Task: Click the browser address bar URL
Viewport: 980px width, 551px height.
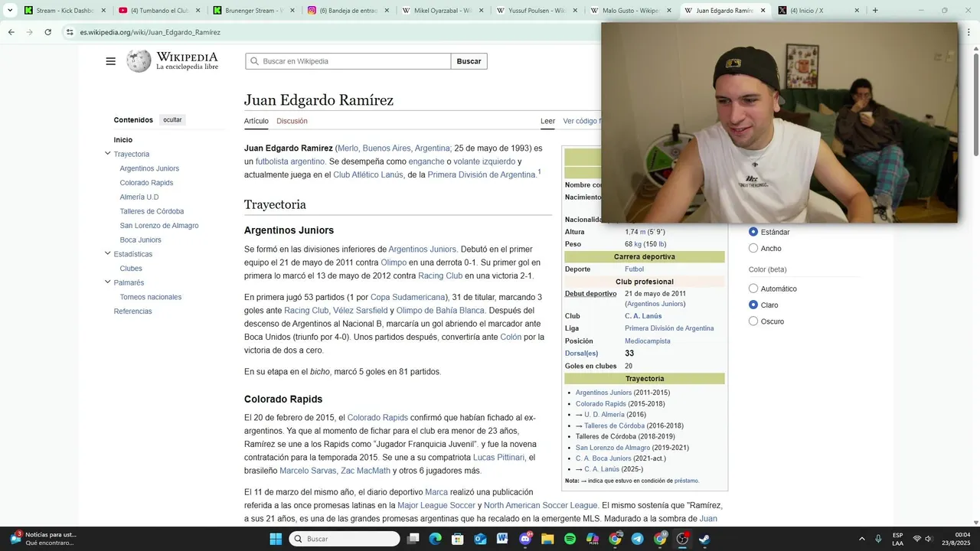Action: (x=150, y=32)
